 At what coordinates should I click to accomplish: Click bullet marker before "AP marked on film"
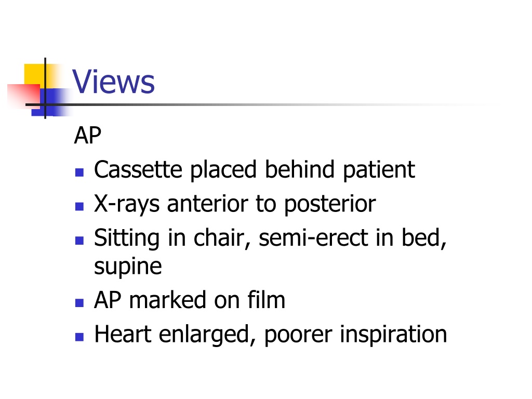pyautogui.click(x=79, y=303)
